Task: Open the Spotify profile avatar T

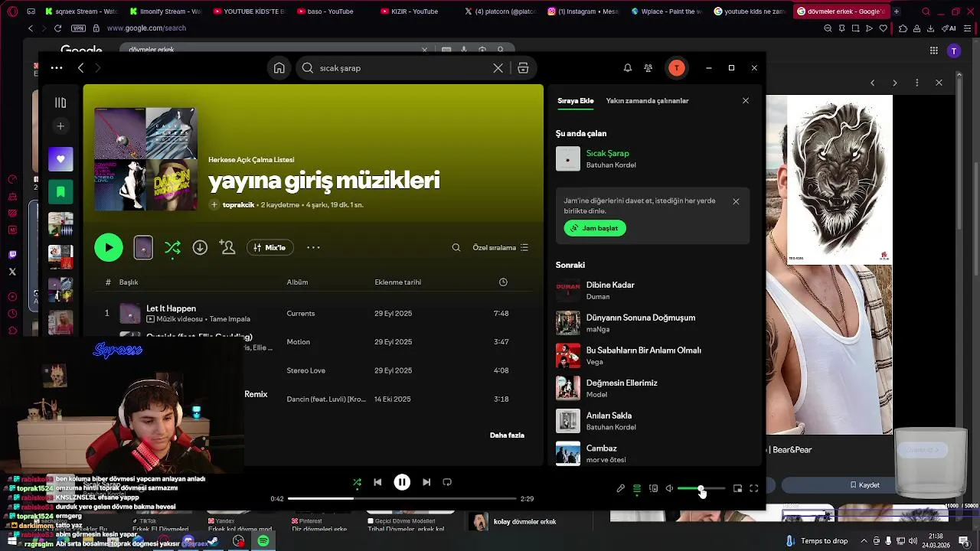Action: [x=677, y=68]
